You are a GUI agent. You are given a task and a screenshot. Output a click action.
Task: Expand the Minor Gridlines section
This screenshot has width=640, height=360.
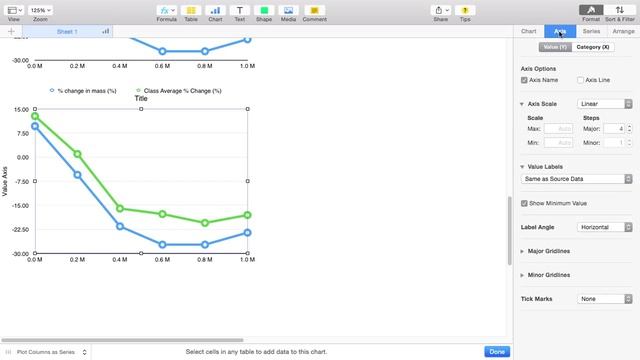pos(522,276)
